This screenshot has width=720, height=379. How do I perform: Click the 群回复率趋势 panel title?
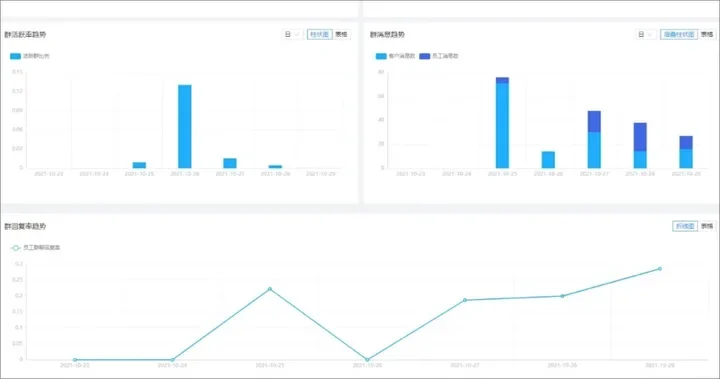(25, 226)
